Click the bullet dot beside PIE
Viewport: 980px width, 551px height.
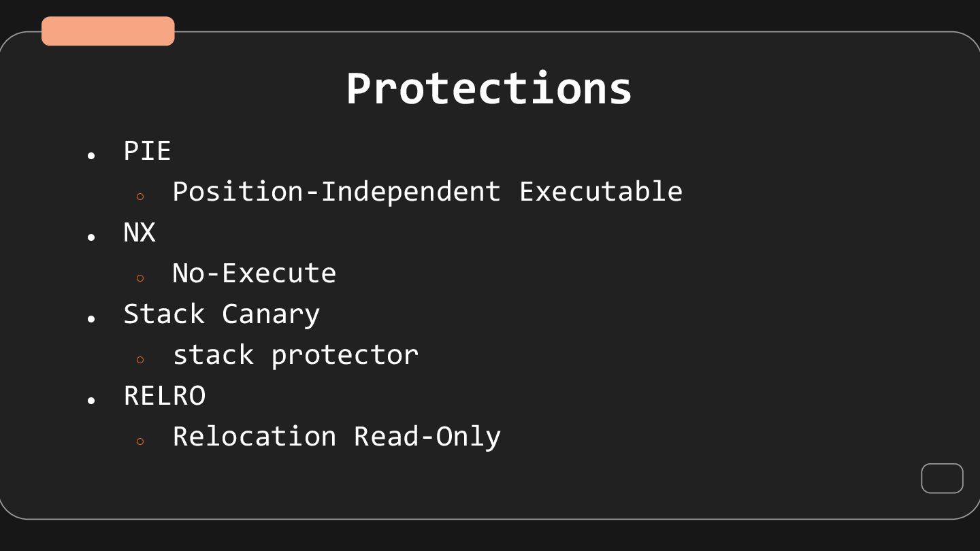91,156
